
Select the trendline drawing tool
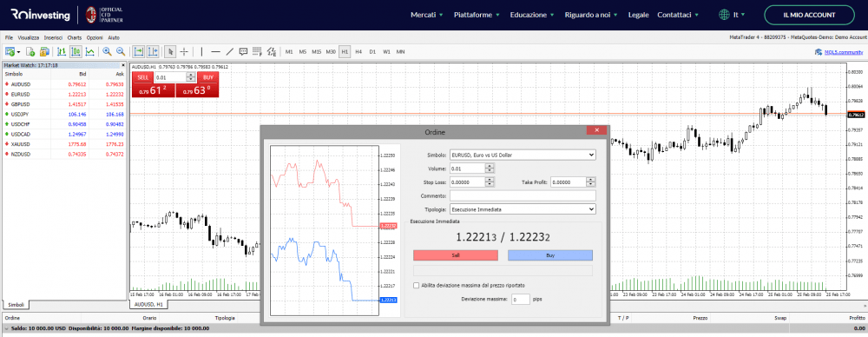pyautogui.click(x=230, y=51)
